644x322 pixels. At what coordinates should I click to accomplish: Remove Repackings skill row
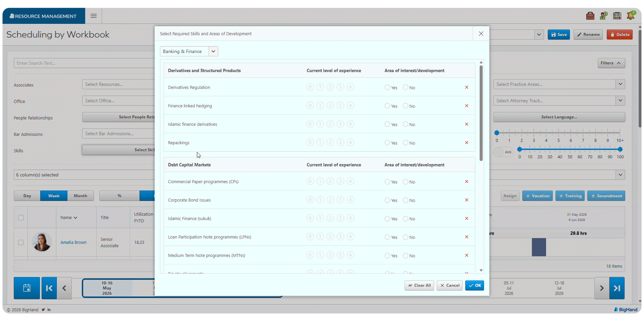tap(467, 143)
